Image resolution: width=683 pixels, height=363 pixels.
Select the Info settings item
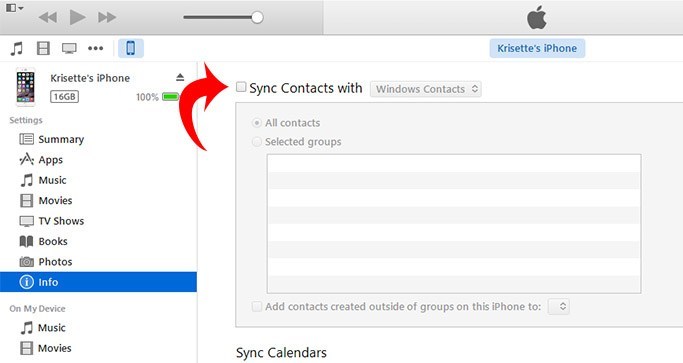pos(98,282)
